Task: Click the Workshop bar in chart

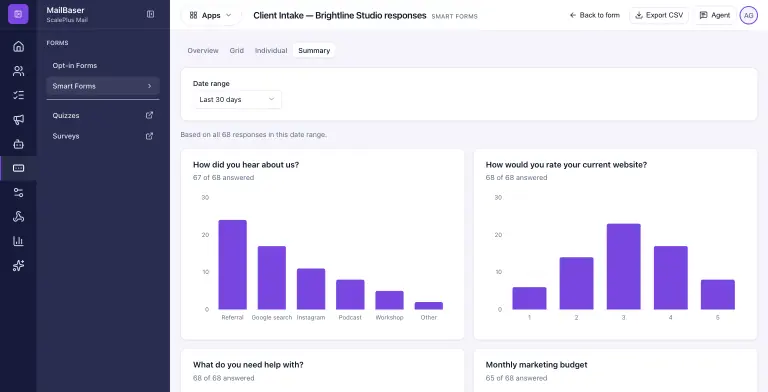Action: (389, 300)
